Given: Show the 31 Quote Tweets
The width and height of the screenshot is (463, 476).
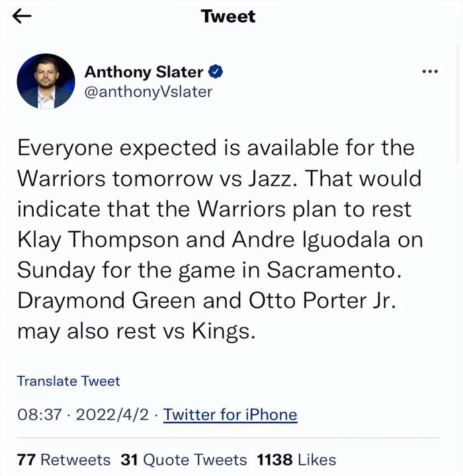Looking at the screenshot, I should pyautogui.click(x=183, y=459).
